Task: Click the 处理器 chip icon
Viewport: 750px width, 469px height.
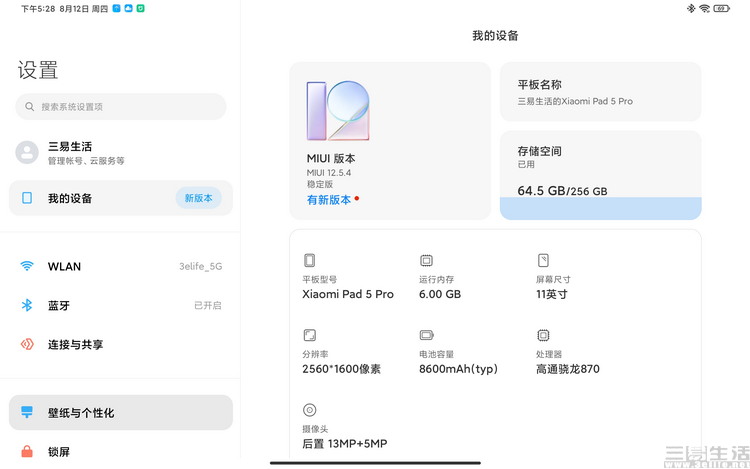Action: click(x=543, y=335)
